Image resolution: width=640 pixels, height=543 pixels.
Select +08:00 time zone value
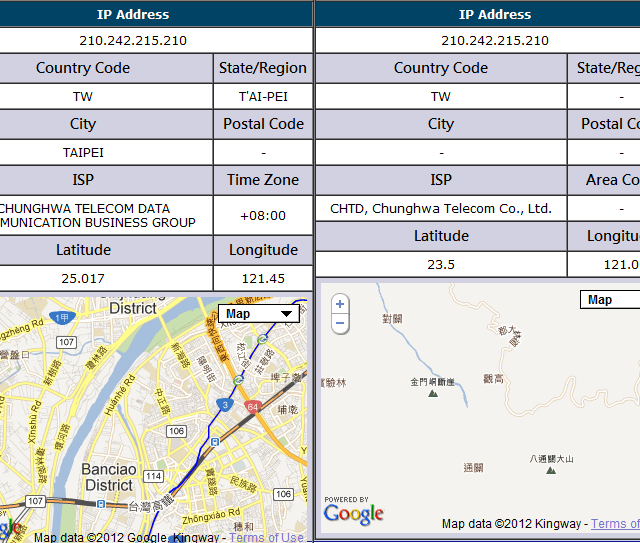pos(263,215)
